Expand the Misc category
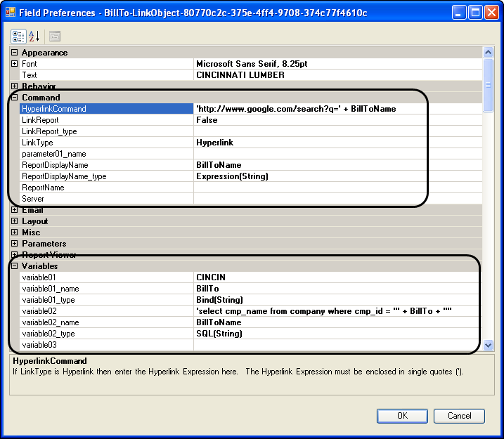The height and width of the screenshot is (439, 504). pos(15,232)
